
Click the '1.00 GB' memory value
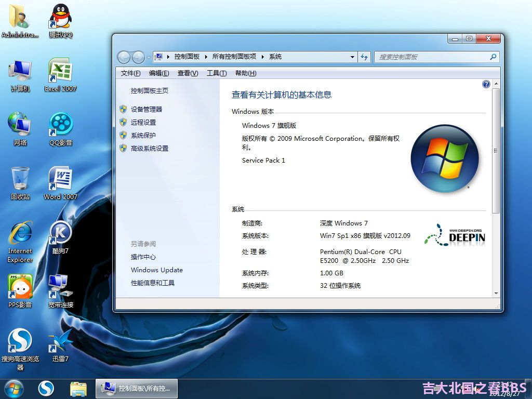click(331, 273)
